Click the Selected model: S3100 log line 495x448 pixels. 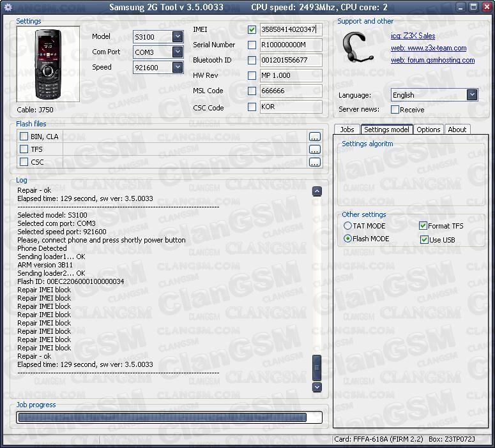[52, 215]
